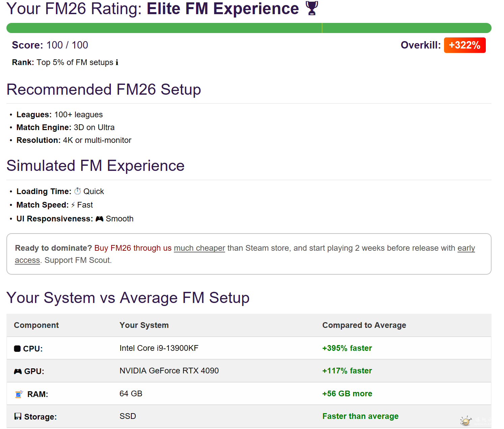Select the 'Intel Core i9-13900KF' cell
Image resolution: width=504 pixels, height=429 pixels.
click(159, 348)
